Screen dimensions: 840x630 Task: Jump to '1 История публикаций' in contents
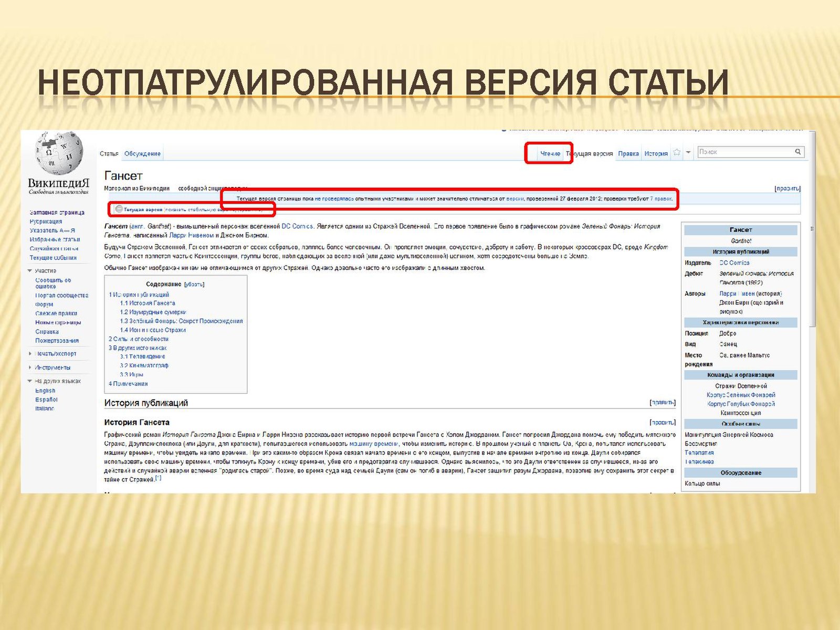pyautogui.click(x=139, y=295)
